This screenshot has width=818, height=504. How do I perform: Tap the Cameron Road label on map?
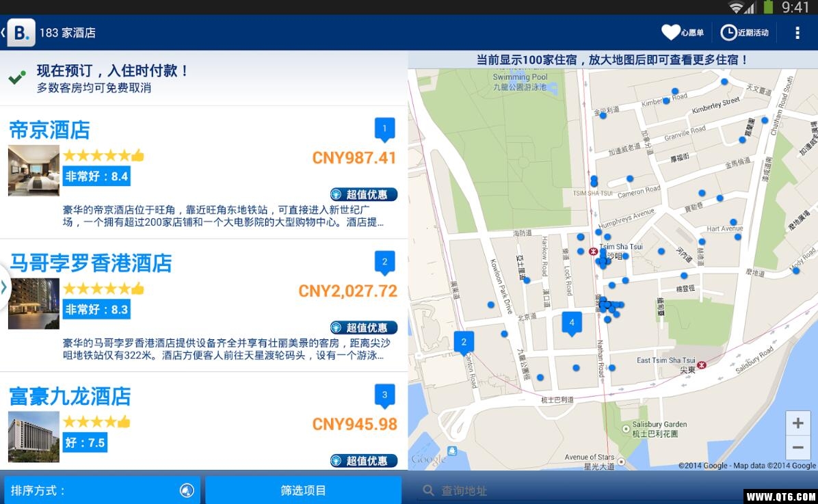[x=639, y=191]
